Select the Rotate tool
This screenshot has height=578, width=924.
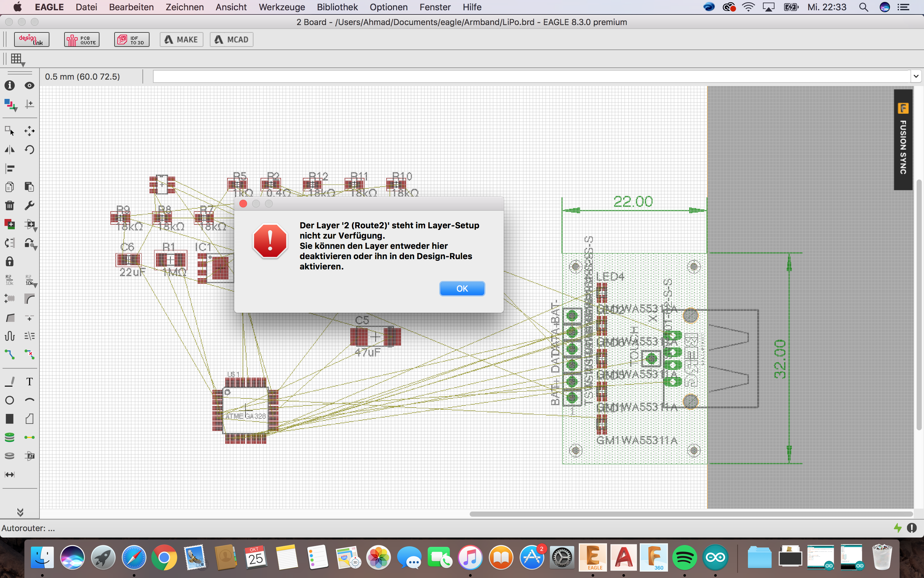click(30, 149)
